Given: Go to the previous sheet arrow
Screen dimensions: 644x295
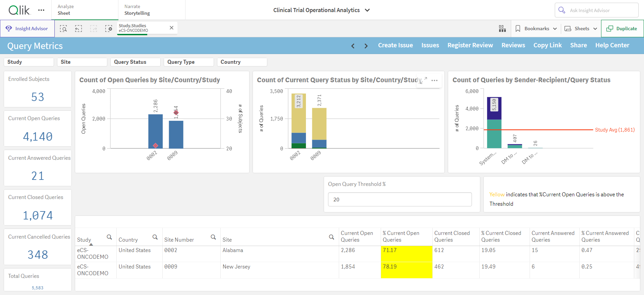Looking at the screenshot, I should click(x=353, y=46).
